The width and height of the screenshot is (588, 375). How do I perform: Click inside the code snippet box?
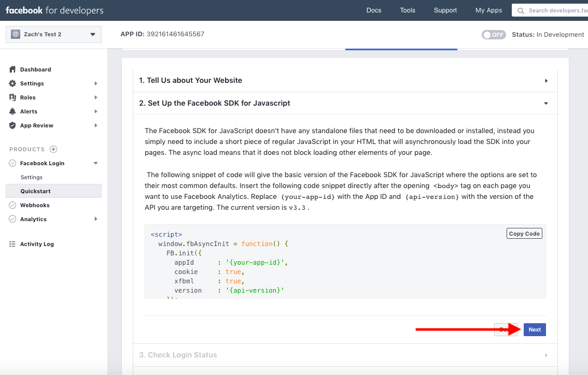pyautogui.click(x=345, y=262)
